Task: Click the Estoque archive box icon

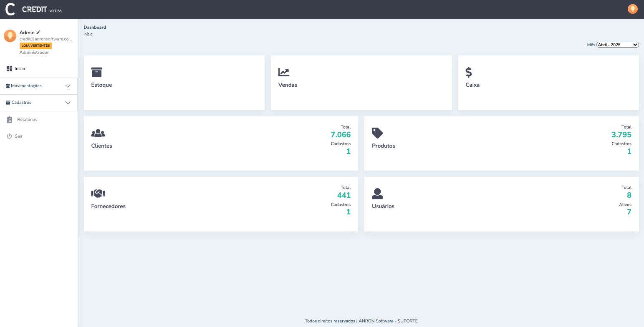Action: tap(97, 72)
